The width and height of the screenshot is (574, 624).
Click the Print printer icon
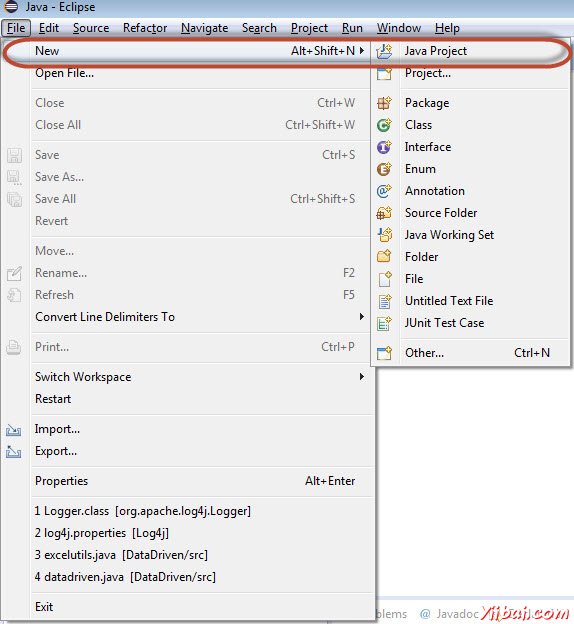click(14, 347)
